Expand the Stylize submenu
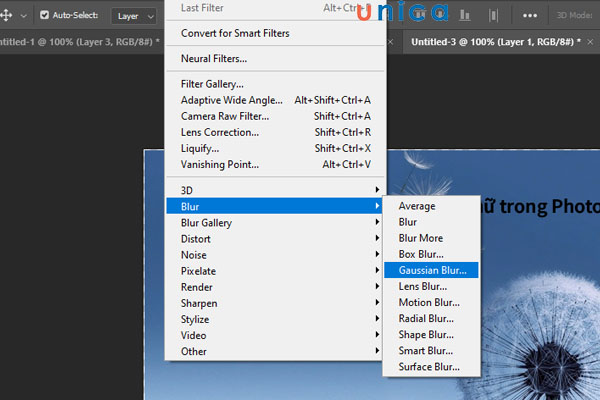 tap(276, 319)
